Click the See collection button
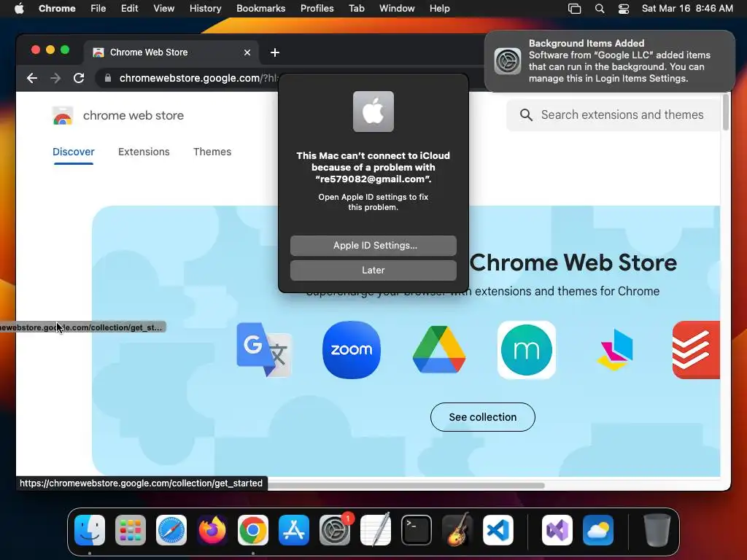Image resolution: width=747 pixels, height=560 pixels. (x=483, y=417)
